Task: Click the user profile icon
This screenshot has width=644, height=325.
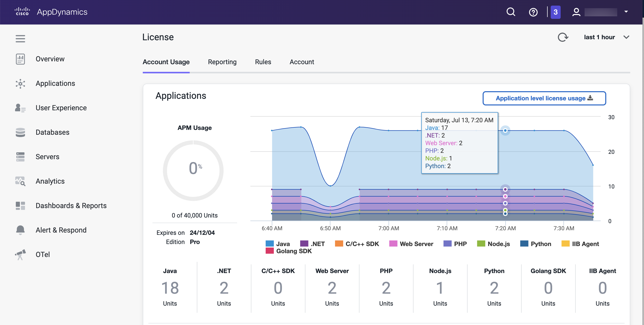Action: click(576, 12)
